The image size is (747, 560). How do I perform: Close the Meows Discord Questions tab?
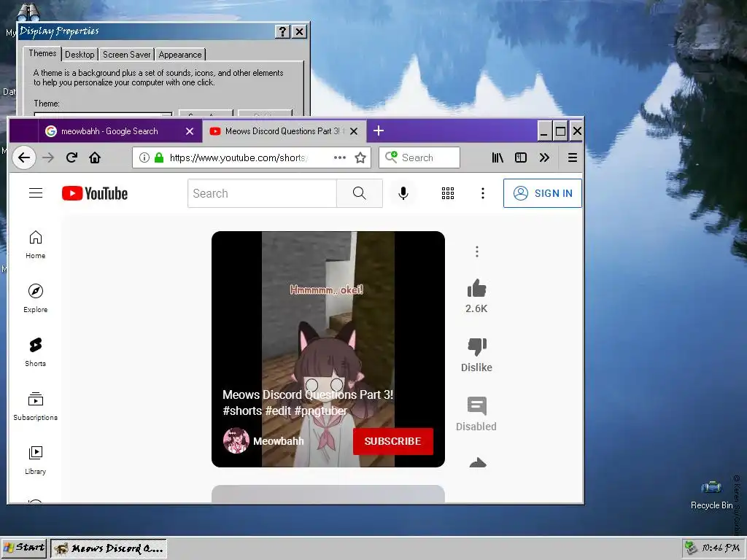[354, 131]
